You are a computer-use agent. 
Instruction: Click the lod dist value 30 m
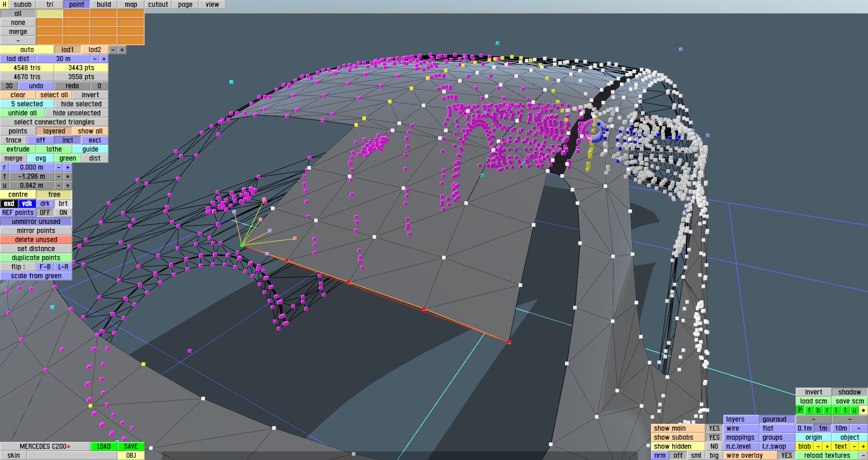pyautogui.click(x=63, y=59)
